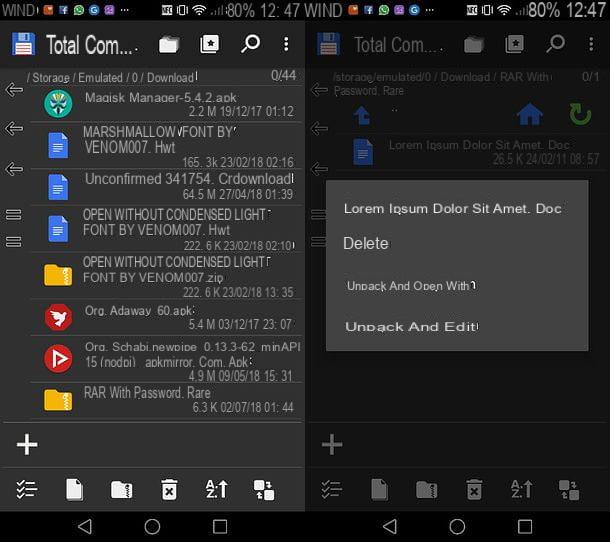The image size is (610, 542).
Task: Tap the swap panels icon in left bottom bar
Action: point(264,489)
